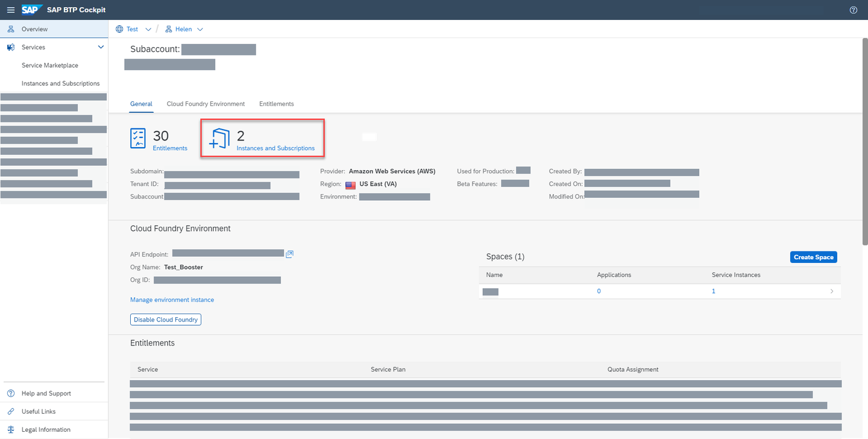Open Service Marketplace in the sidebar
The image size is (868, 439).
point(50,65)
